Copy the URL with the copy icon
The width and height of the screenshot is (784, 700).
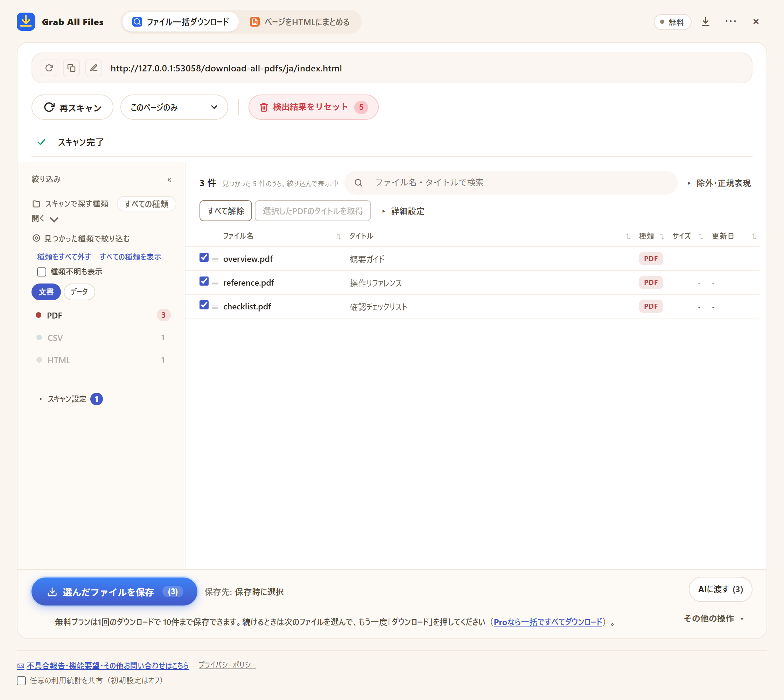(x=71, y=68)
